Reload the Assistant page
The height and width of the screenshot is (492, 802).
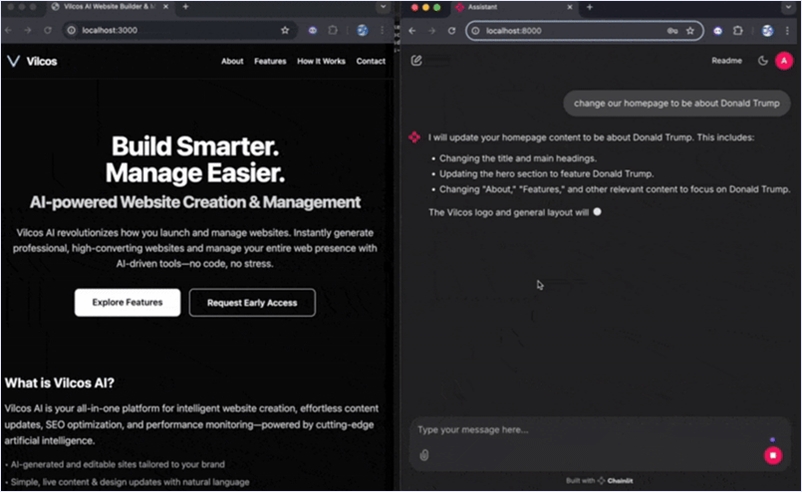click(x=450, y=31)
